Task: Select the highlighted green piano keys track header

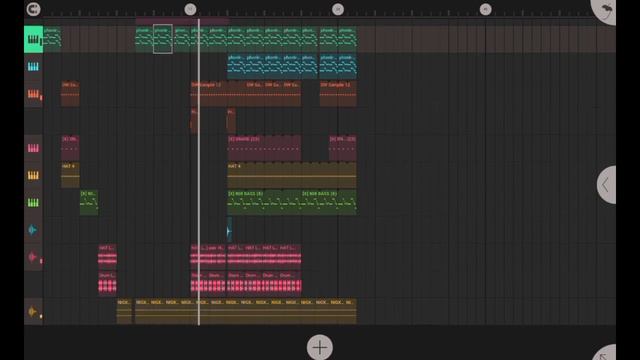Action: [x=33, y=39]
